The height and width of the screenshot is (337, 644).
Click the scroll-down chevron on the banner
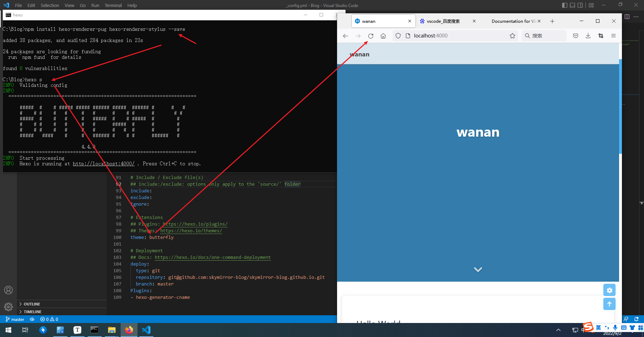[x=478, y=269]
